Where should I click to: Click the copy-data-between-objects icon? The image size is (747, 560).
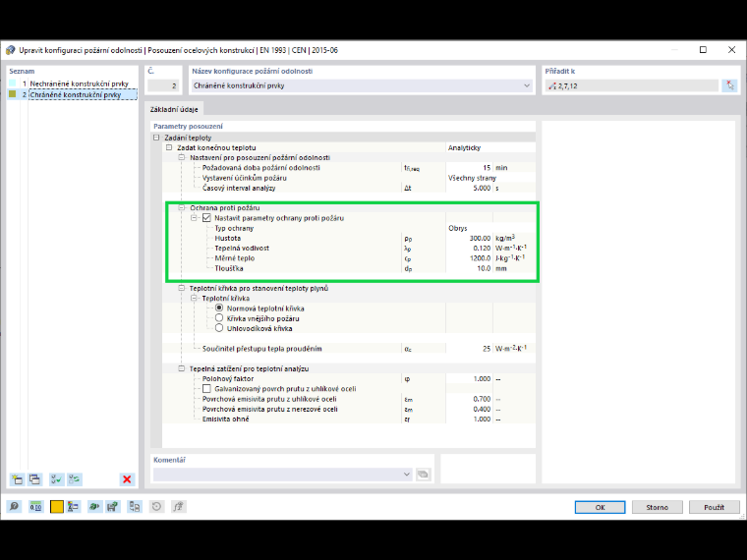(135, 507)
